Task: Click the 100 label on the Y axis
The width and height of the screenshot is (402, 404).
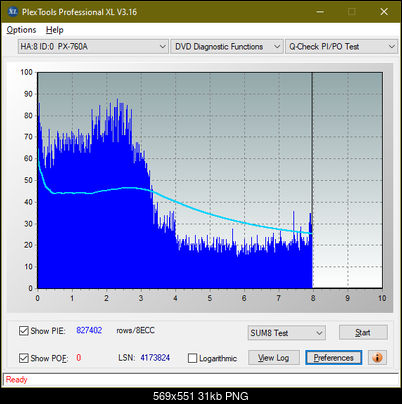Action: [26, 72]
